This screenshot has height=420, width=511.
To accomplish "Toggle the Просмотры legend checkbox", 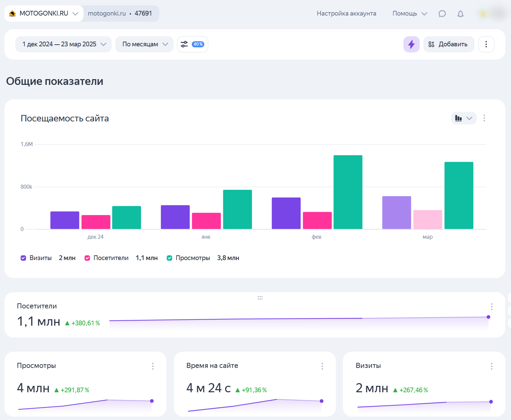I will tap(169, 258).
